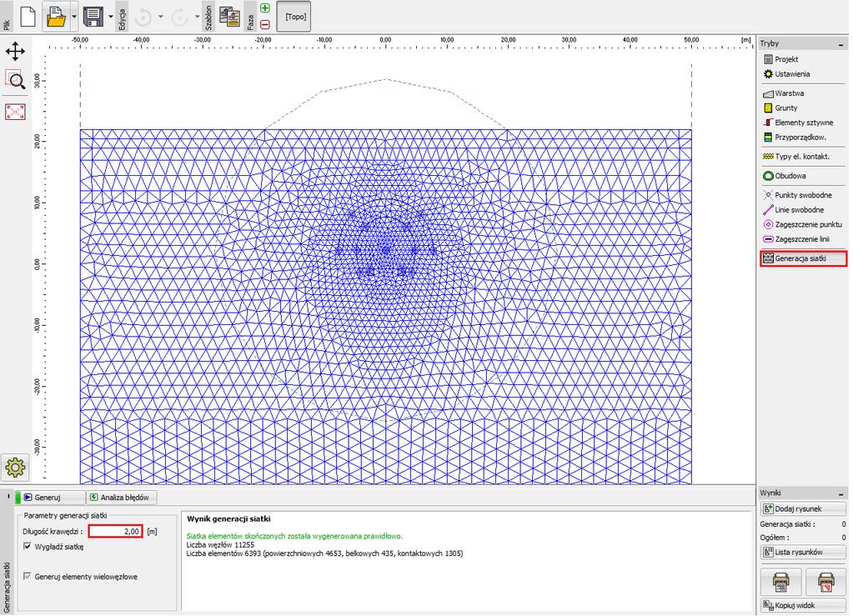
Task: Edit the Długość krawędzi field
Action: (115, 531)
